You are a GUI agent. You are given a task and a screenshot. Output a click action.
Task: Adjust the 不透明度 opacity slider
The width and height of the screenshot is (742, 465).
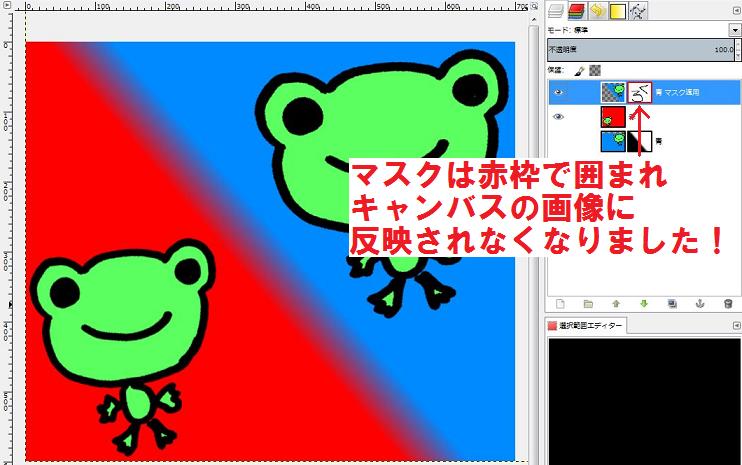click(x=641, y=50)
